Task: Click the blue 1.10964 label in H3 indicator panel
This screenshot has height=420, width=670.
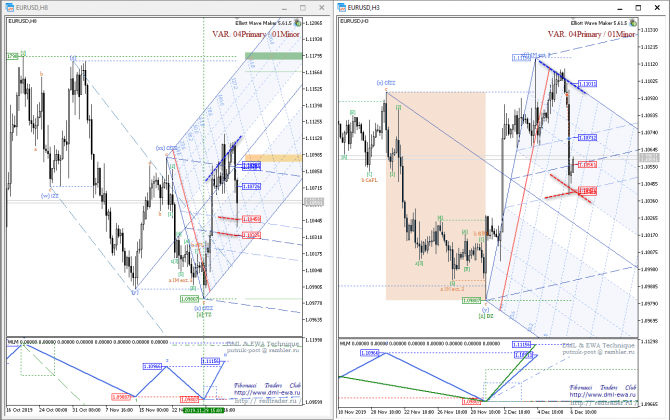Action: [370, 353]
